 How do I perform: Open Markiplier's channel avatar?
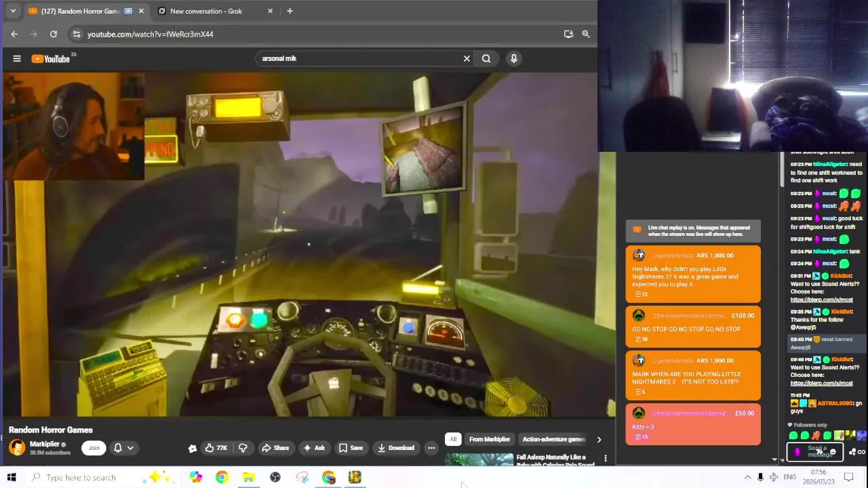point(17,447)
